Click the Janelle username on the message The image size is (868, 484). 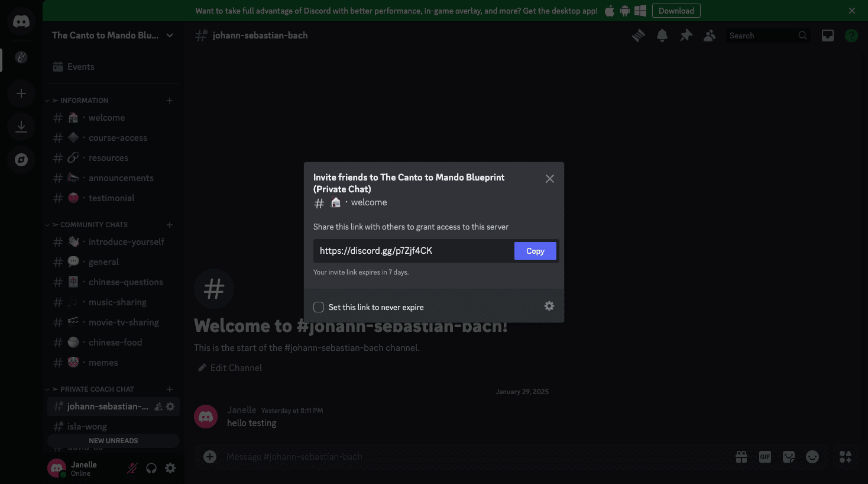(x=242, y=410)
